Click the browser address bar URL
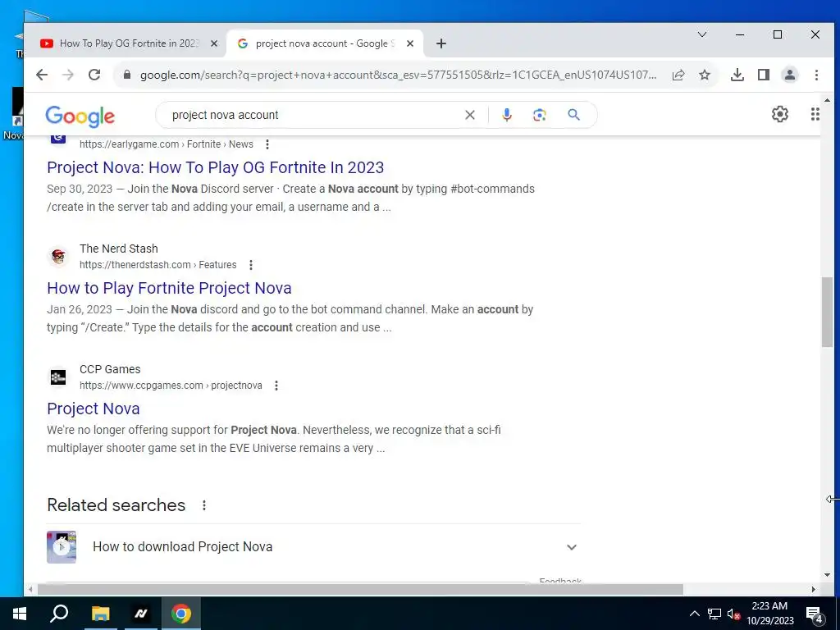 click(398, 75)
